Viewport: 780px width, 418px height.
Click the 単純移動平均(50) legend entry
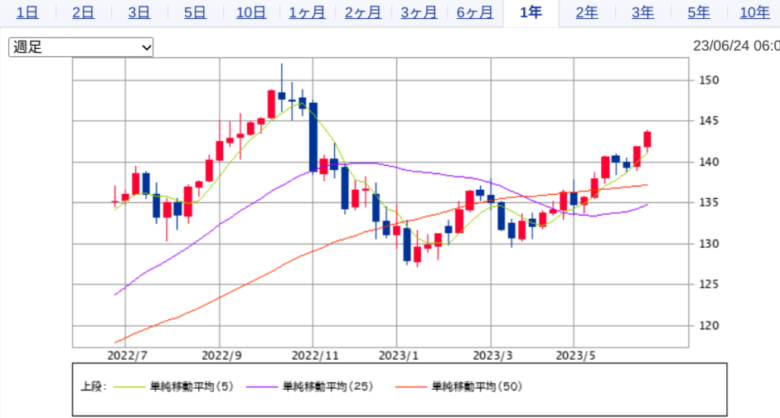(x=477, y=387)
